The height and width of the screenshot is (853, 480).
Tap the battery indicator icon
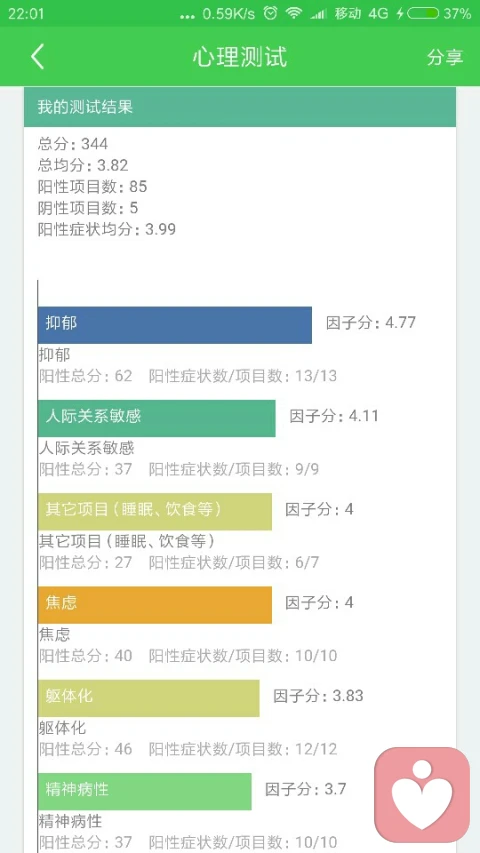423,14
